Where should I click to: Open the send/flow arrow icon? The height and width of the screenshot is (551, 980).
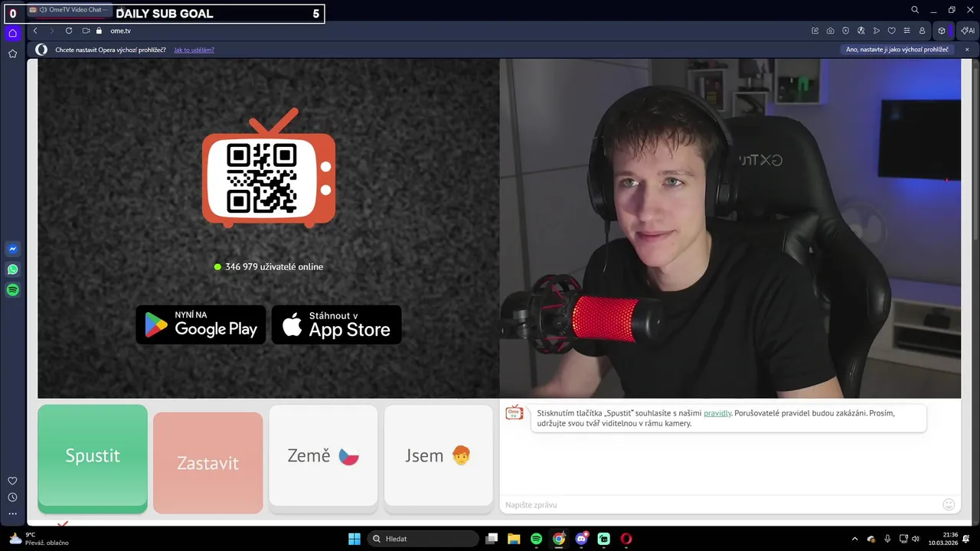[x=877, y=31]
